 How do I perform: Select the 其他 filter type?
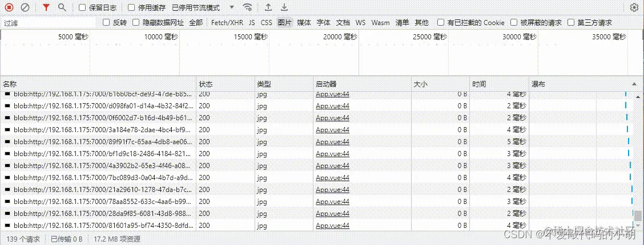[x=421, y=23]
